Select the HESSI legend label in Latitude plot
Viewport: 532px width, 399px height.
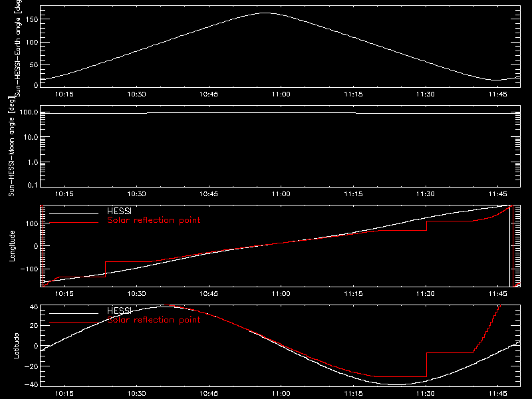(119, 311)
